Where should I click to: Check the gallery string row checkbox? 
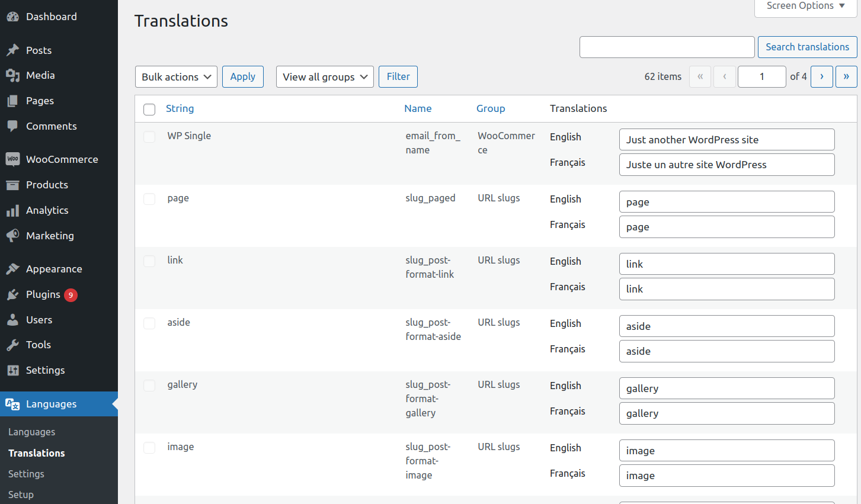point(149,386)
